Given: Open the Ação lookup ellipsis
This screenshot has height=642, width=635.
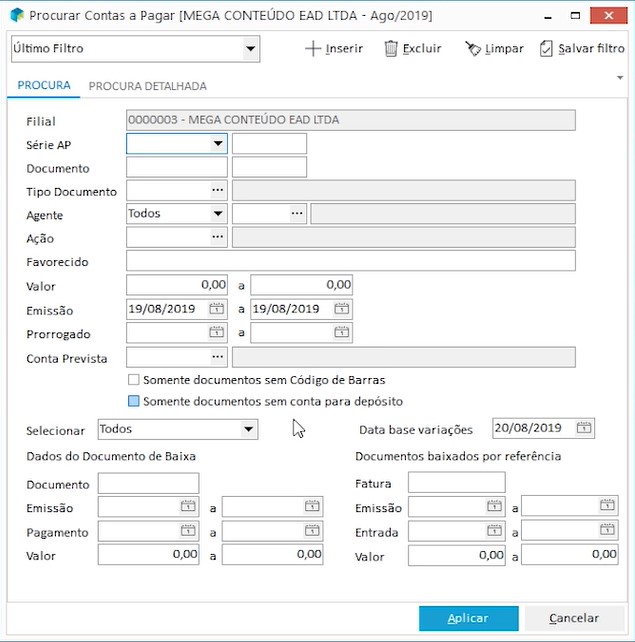Looking at the screenshot, I should 217,237.
